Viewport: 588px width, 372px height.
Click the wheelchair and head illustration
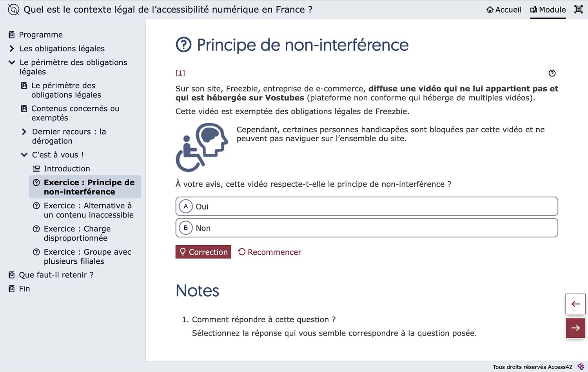point(202,148)
